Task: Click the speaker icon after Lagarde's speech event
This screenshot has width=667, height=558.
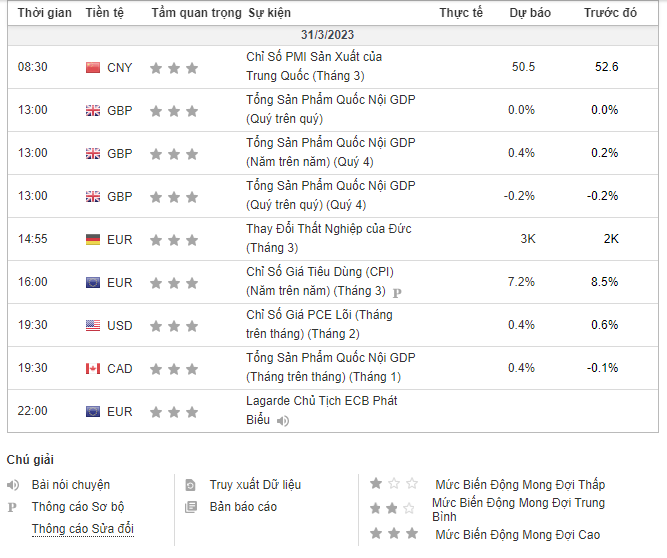Action: coord(284,421)
